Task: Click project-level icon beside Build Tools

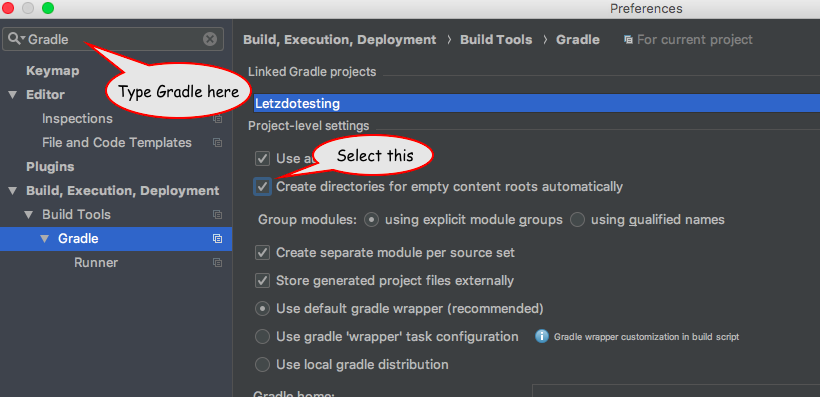Action: [x=218, y=214]
